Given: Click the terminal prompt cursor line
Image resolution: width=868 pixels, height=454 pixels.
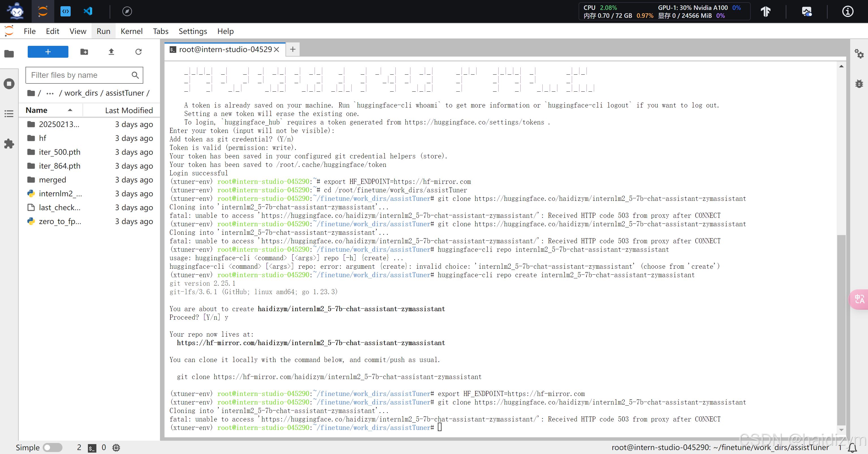Looking at the screenshot, I should pyautogui.click(x=440, y=427).
